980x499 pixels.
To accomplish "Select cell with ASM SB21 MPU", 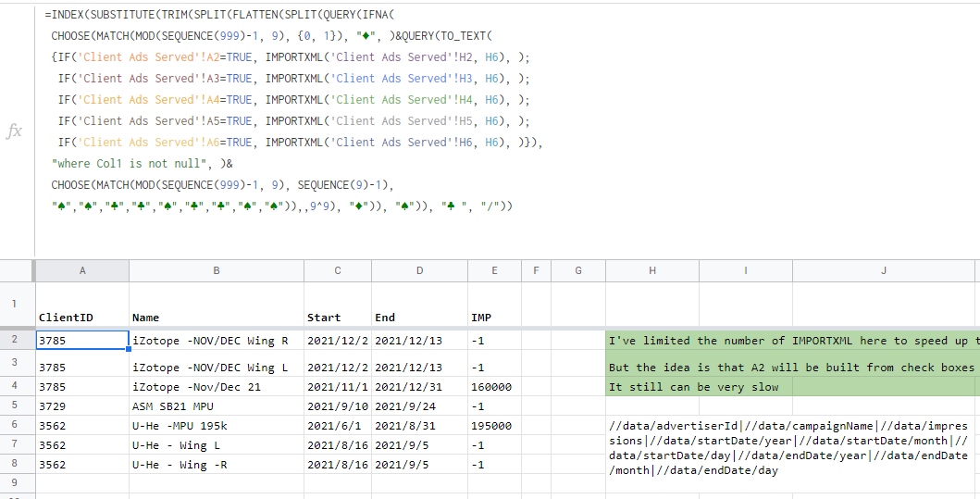I will 217,405.
